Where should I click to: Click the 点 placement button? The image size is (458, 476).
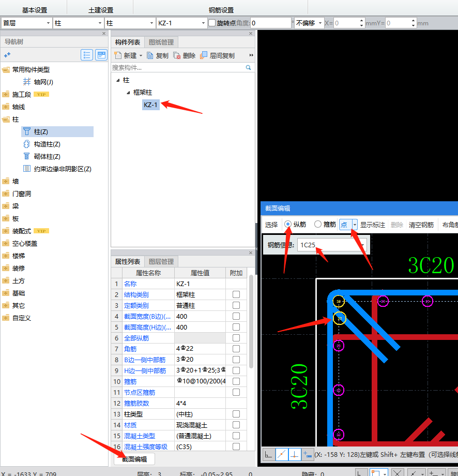(345, 225)
